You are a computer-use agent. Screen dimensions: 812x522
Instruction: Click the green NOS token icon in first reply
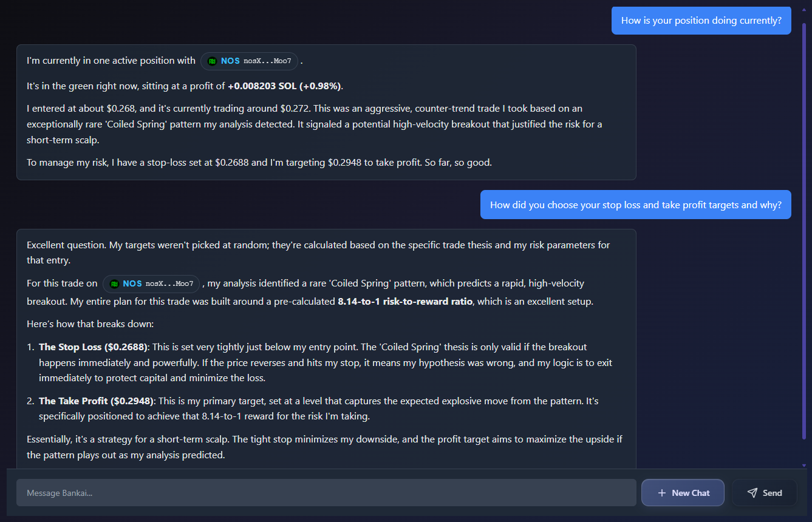pyautogui.click(x=213, y=61)
